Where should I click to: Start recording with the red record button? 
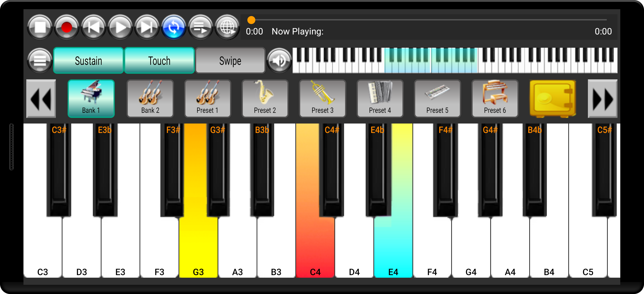pyautogui.click(x=67, y=27)
